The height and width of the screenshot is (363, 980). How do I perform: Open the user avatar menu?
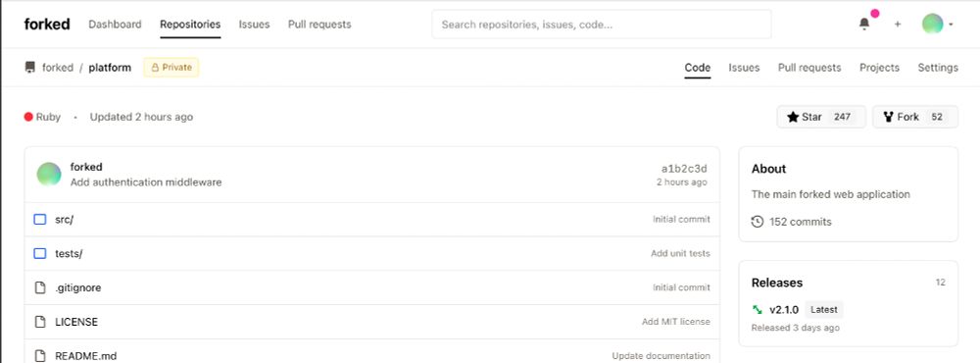(937, 24)
